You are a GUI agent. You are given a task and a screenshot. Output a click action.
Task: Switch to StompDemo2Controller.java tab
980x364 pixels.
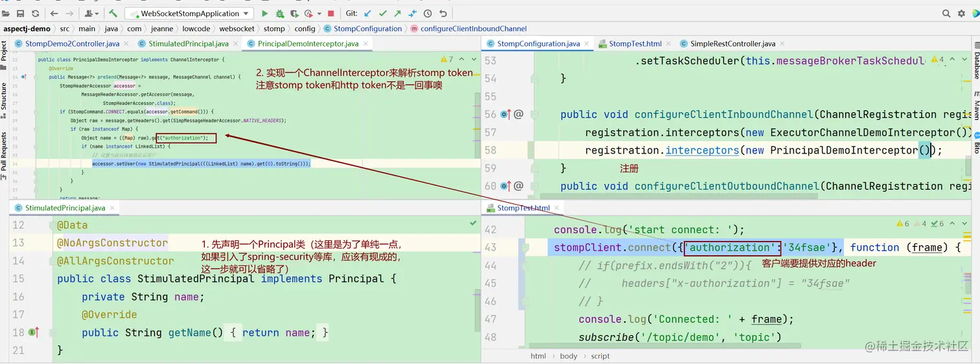[71, 43]
